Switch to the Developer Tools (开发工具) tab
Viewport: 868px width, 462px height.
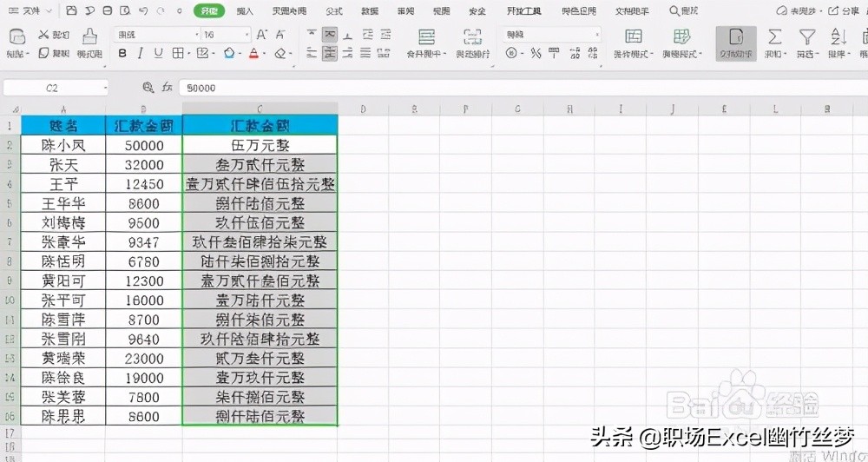[523, 10]
